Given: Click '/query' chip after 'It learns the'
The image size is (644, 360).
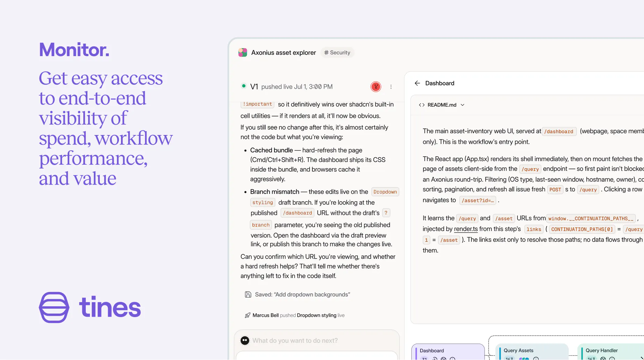Looking at the screenshot, I should click(467, 219).
